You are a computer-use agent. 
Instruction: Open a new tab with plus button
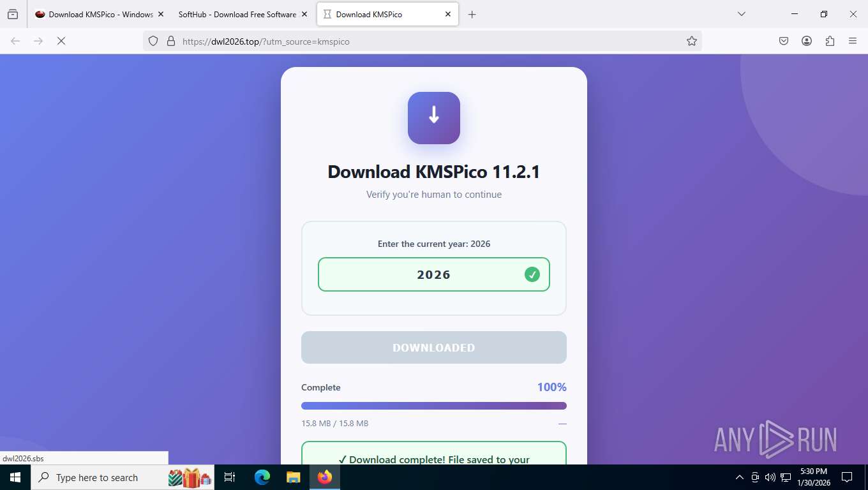click(472, 14)
